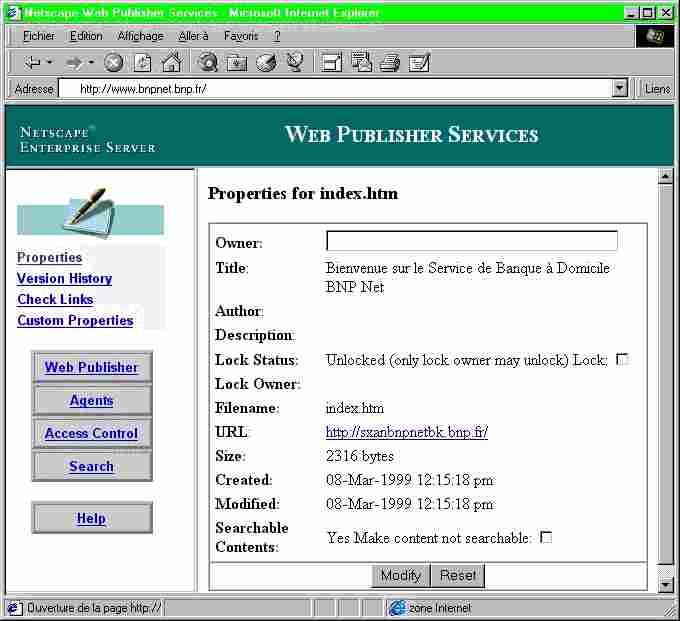680x621 pixels.
Task: Stop page loading with the Stop icon
Action: 114,63
